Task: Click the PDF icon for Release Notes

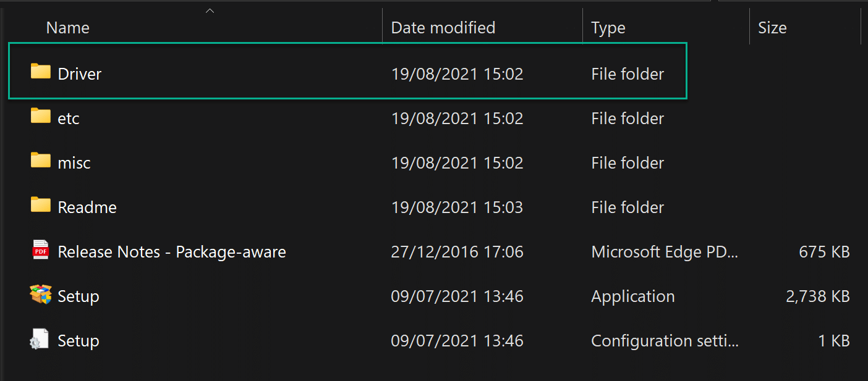Action: (40, 251)
